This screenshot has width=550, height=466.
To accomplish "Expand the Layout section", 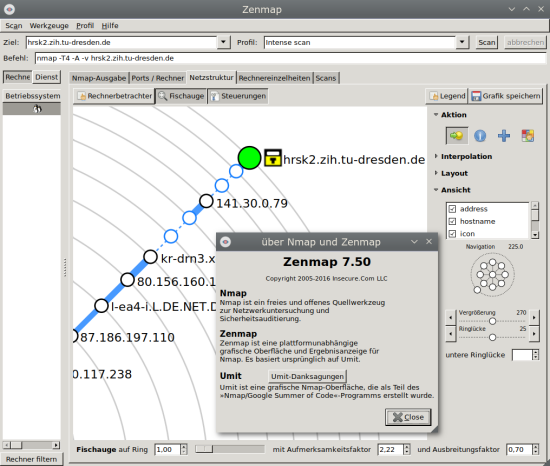I will tap(436, 173).
